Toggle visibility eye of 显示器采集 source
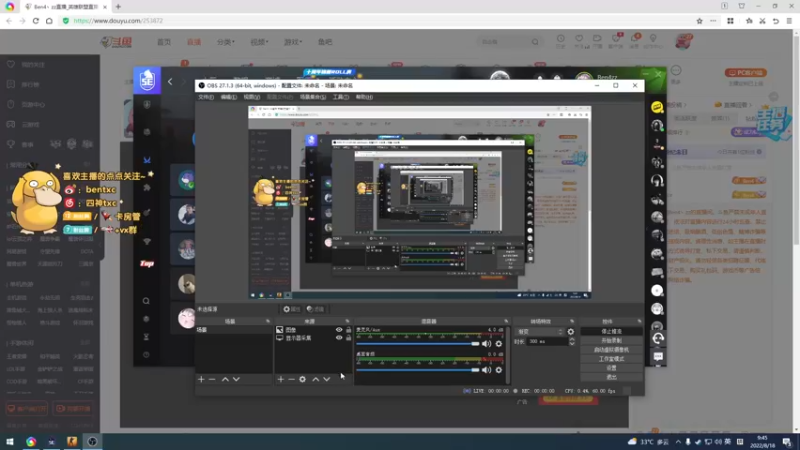 339,338
